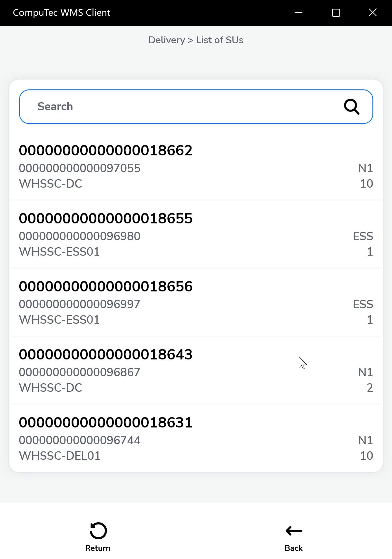
Task: Close the CompuTec WMS Client window
Action: [373, 13]
